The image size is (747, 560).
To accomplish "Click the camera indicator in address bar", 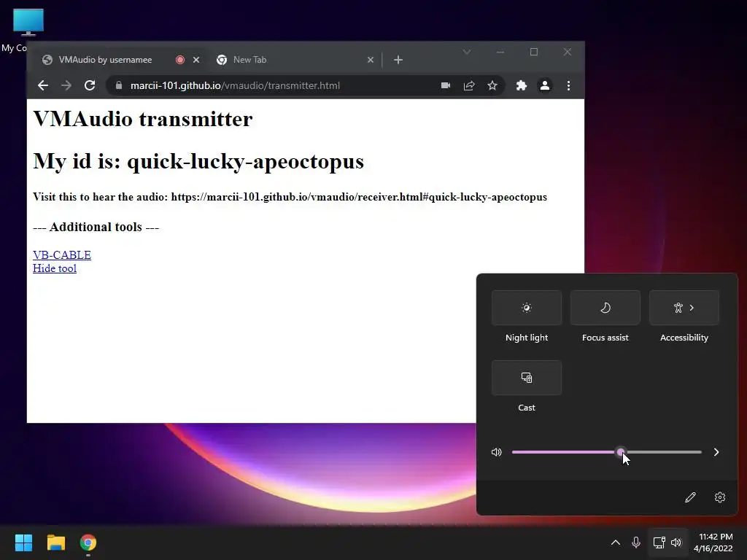I will (446, 86).
